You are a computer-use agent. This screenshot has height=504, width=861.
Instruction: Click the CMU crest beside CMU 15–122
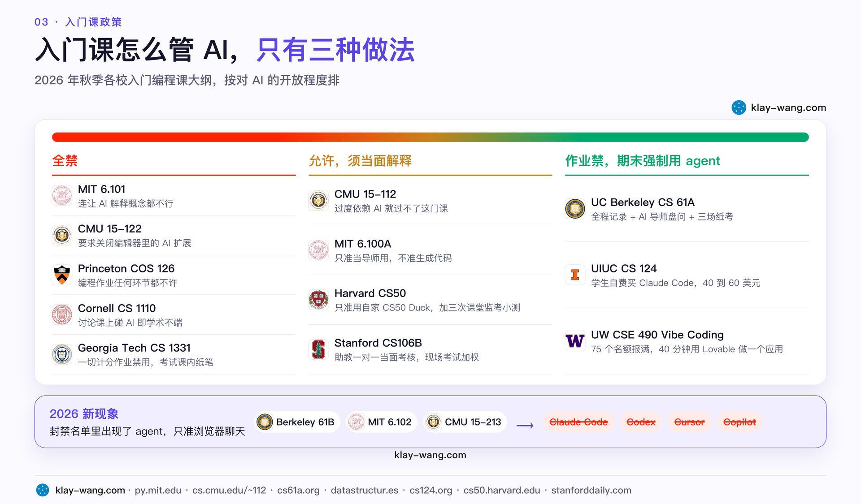[x=62, y=235]
